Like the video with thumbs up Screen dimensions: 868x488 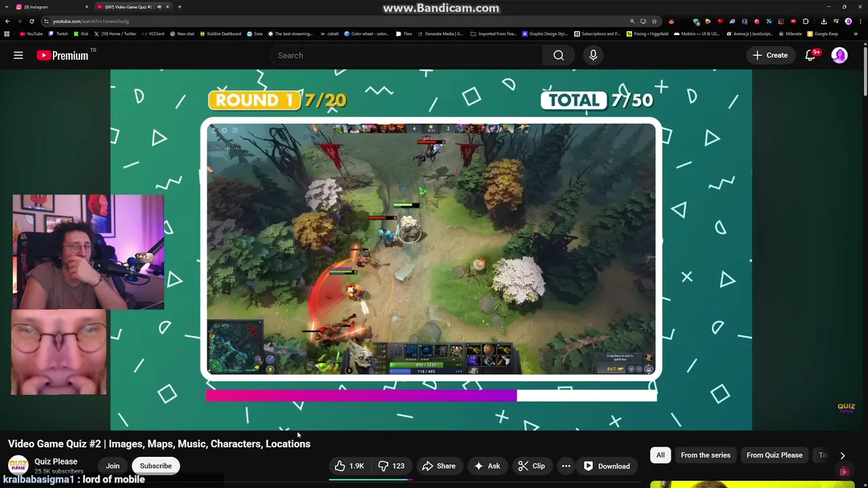pyautogui.click(x=349, y=466)
